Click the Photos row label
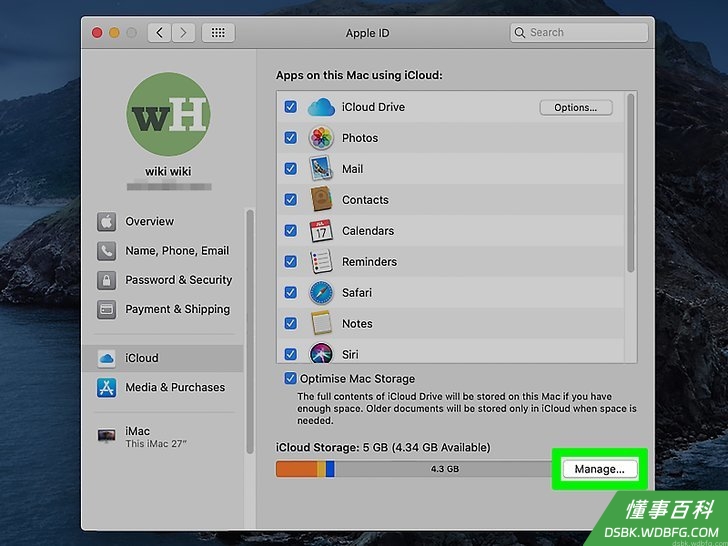 (x=360, y=138)
